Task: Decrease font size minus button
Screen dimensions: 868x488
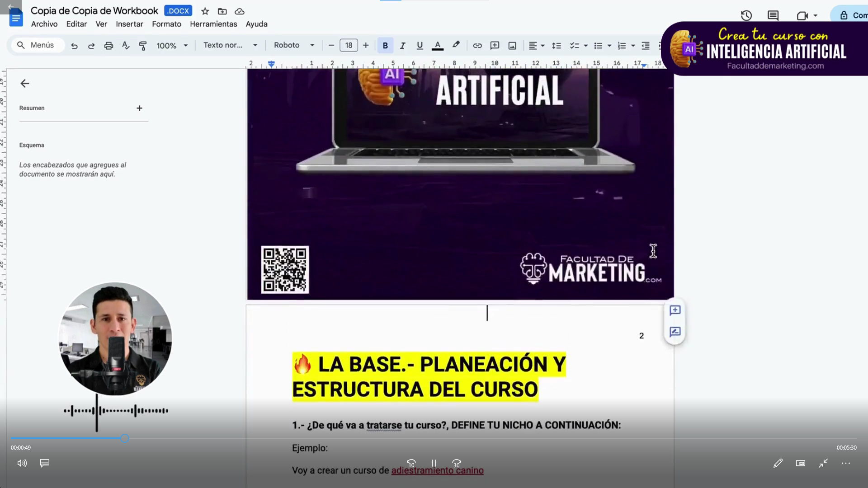Action: pos(331,45)
